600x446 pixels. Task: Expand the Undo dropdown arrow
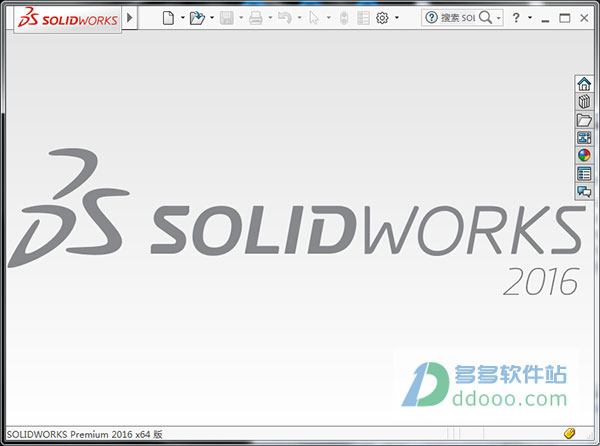pyautogui.click(x=299, y=18)
